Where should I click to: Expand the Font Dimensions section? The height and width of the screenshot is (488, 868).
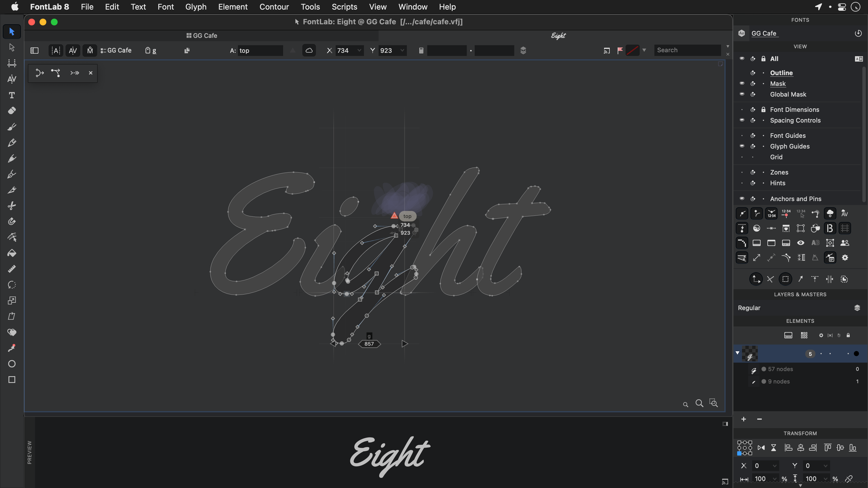(794, 109)
